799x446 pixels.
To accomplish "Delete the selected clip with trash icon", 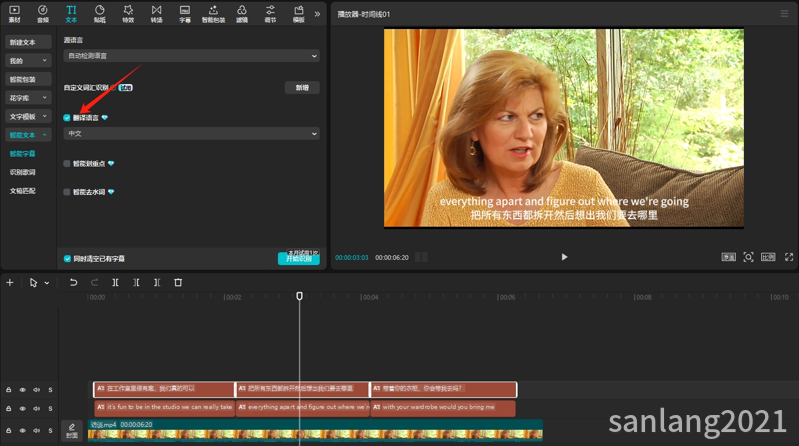I will (178, 282).
